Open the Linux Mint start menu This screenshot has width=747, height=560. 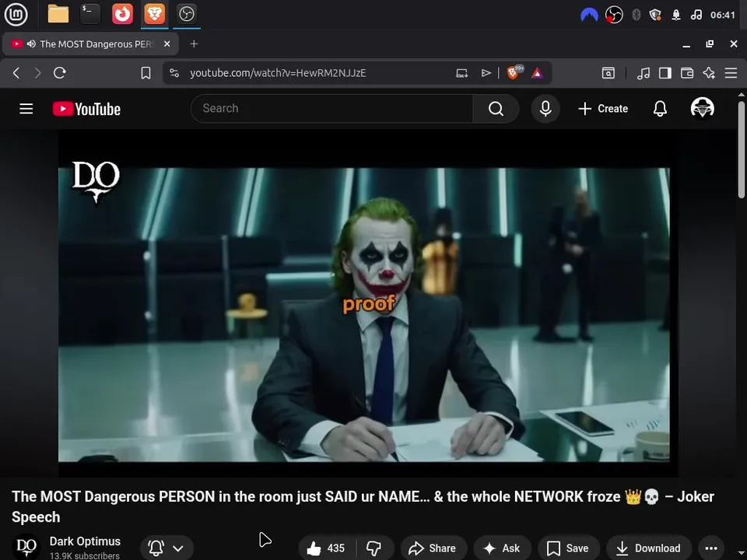point(16,14)
